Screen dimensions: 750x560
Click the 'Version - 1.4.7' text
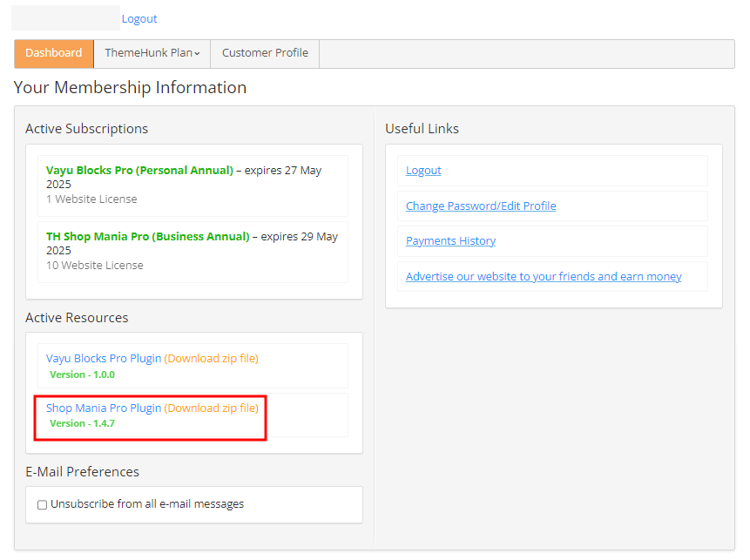click(82, 423)
